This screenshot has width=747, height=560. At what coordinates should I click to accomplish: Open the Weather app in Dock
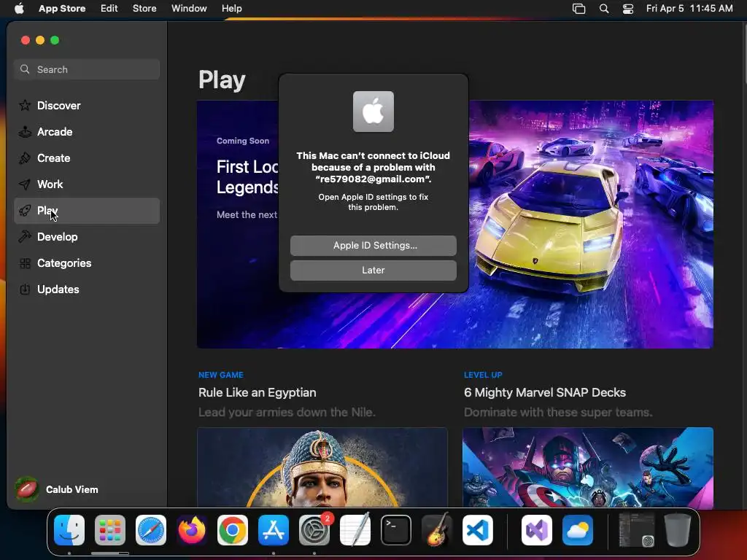tap(578, 530)
